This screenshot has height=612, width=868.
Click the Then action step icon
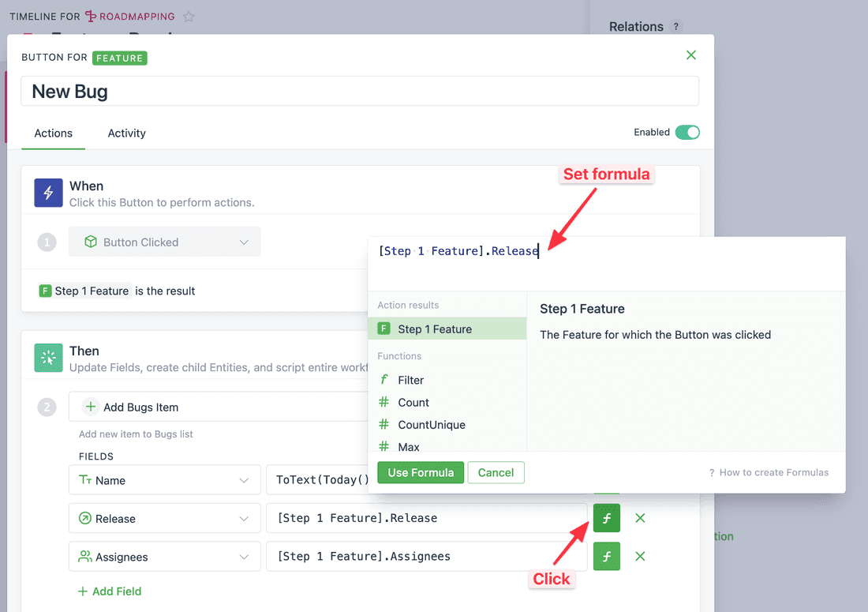tap(48, 358)
